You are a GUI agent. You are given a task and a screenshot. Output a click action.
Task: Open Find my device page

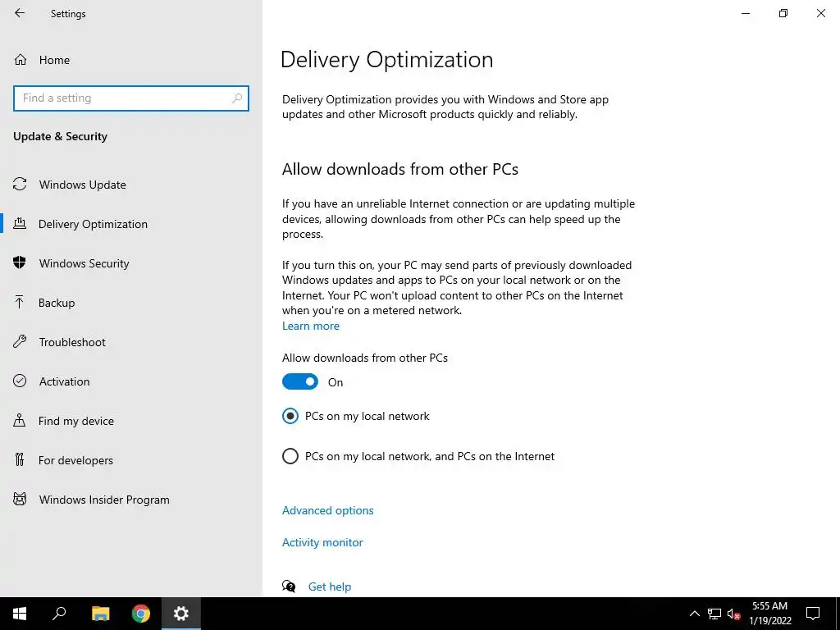coord(76,421)
